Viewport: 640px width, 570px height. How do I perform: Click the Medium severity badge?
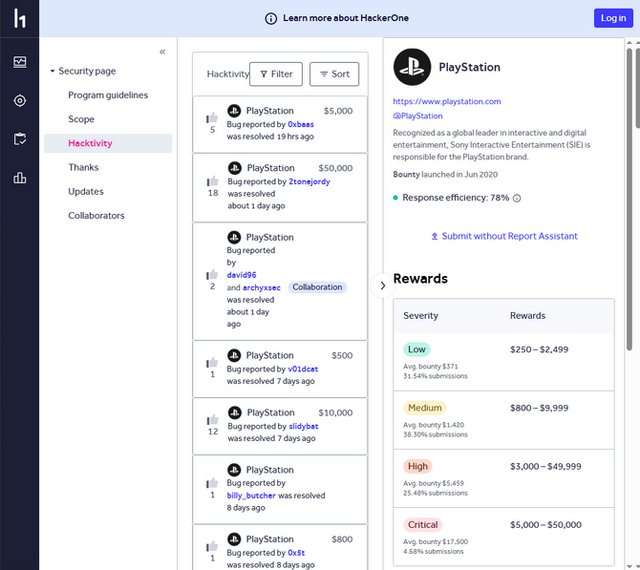pos(425,408)
